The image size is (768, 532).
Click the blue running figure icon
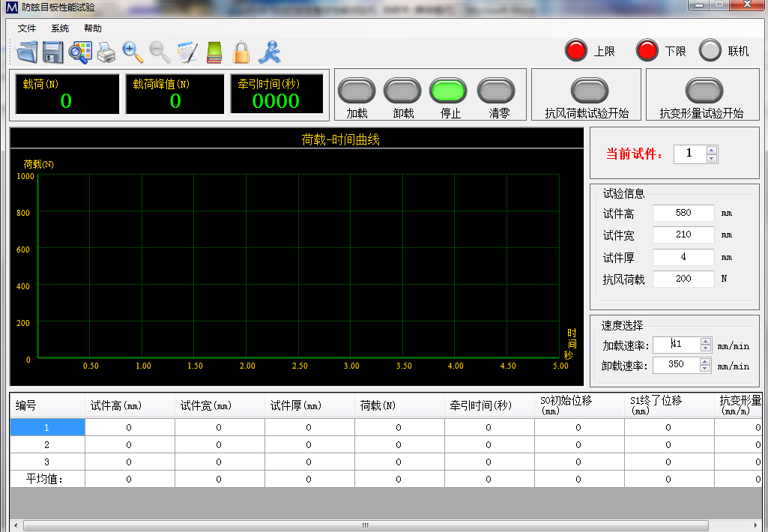(x=269, y=52)
